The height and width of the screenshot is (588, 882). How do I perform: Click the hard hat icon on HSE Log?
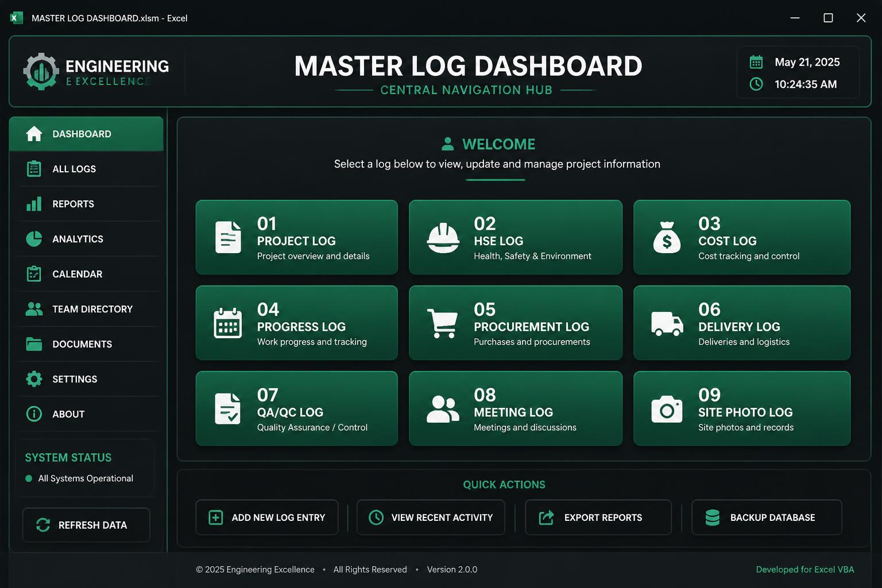443,238
